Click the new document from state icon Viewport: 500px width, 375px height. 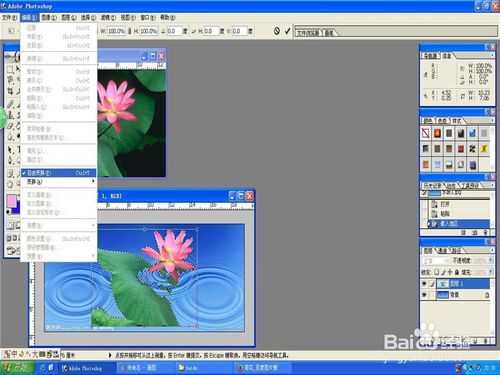(464, 232)
